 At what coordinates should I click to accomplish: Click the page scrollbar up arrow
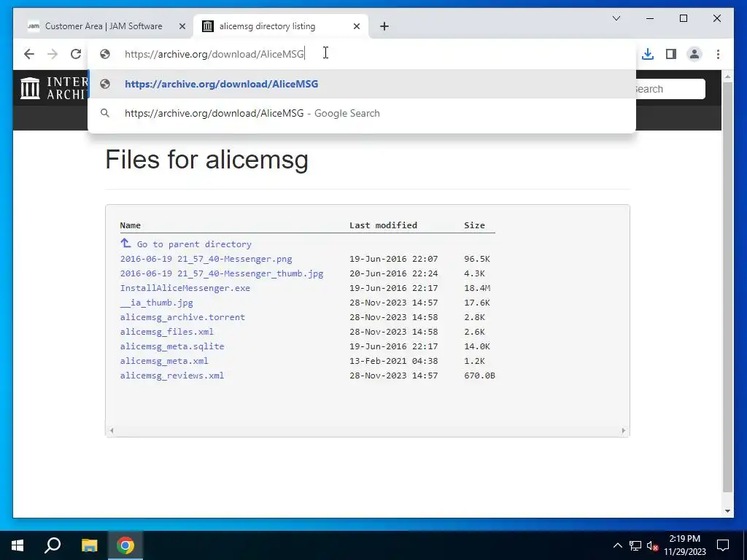(x=727, y=76)
